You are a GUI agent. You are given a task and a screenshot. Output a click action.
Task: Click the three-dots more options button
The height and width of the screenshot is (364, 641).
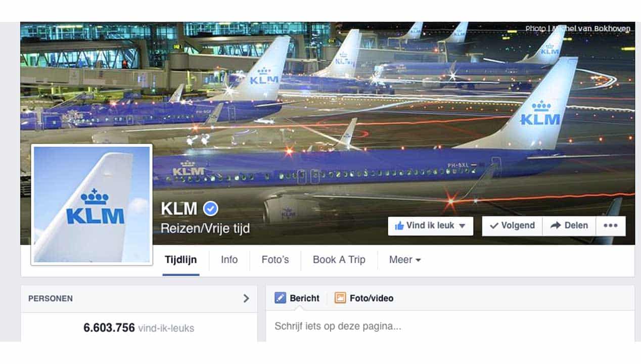coord(611,226)
